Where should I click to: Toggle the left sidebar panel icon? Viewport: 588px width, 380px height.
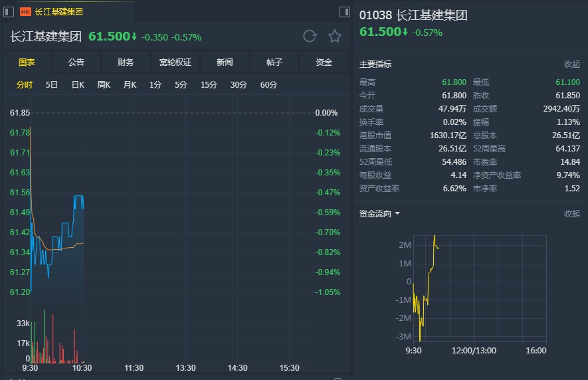tap(9, 12)
